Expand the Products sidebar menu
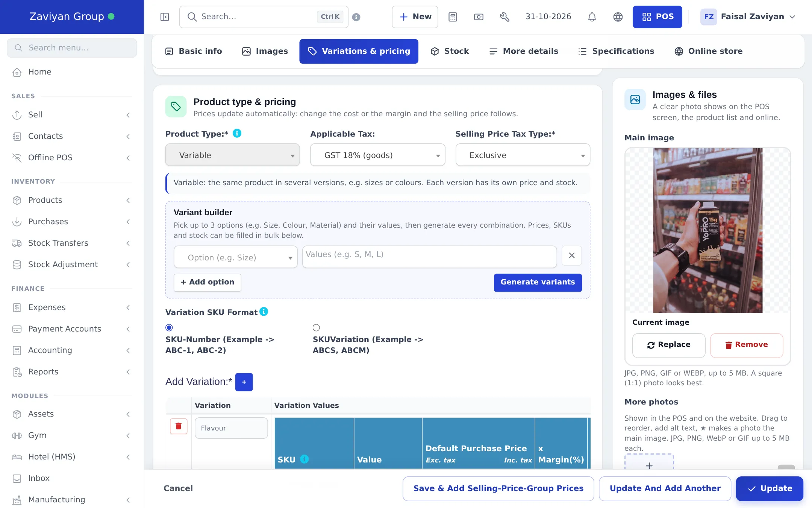The image size is (812, 508). click(x=72, y=200)
